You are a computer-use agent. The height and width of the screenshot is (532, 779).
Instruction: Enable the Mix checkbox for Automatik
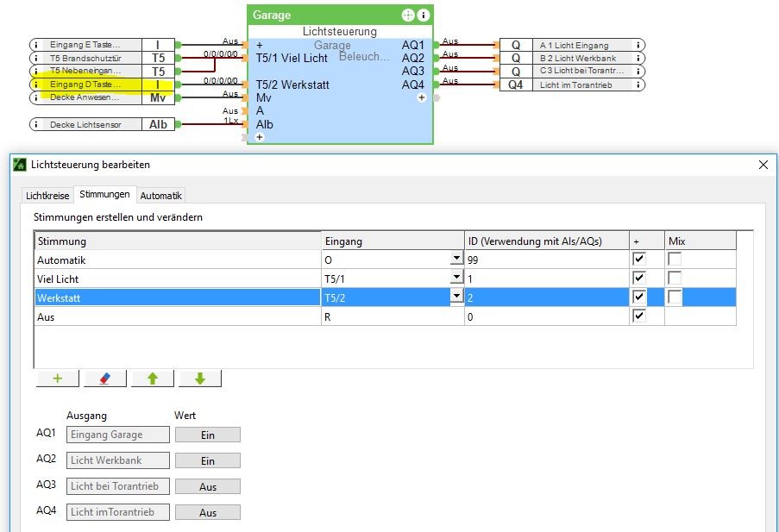pyautogui.click(x=675, y=259)
